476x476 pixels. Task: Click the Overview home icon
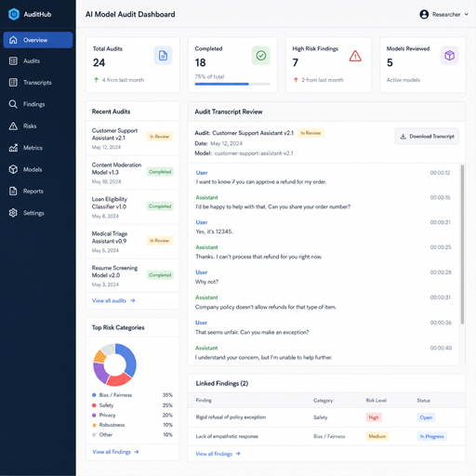click(x=13, y=40)
